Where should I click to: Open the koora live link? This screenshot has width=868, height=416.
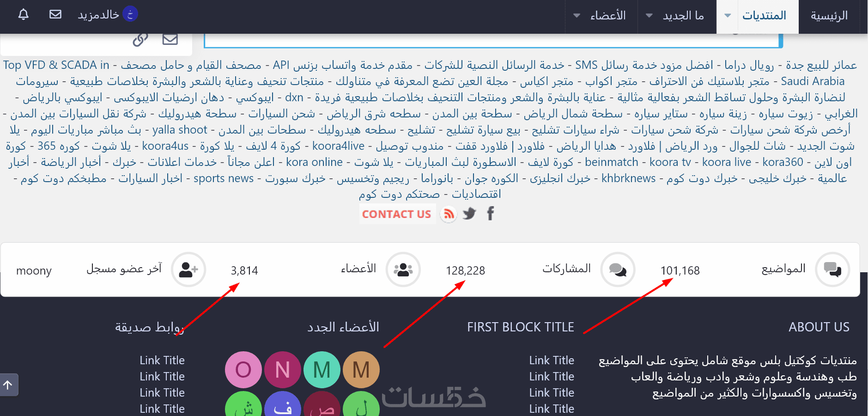(727, 162)
